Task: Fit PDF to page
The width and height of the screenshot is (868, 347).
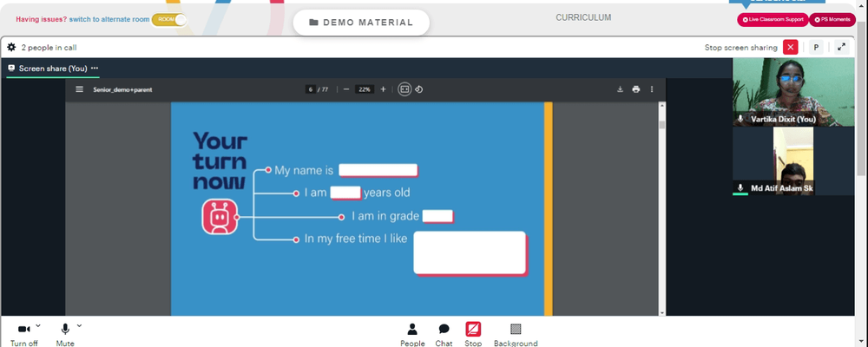Action: point(404,89)
